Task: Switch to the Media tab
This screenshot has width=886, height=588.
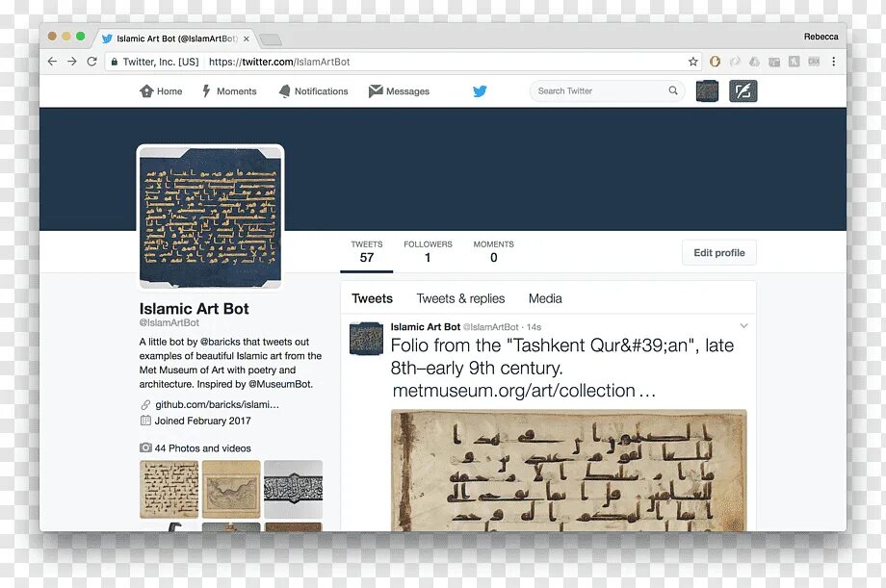Action: point(545,298)
